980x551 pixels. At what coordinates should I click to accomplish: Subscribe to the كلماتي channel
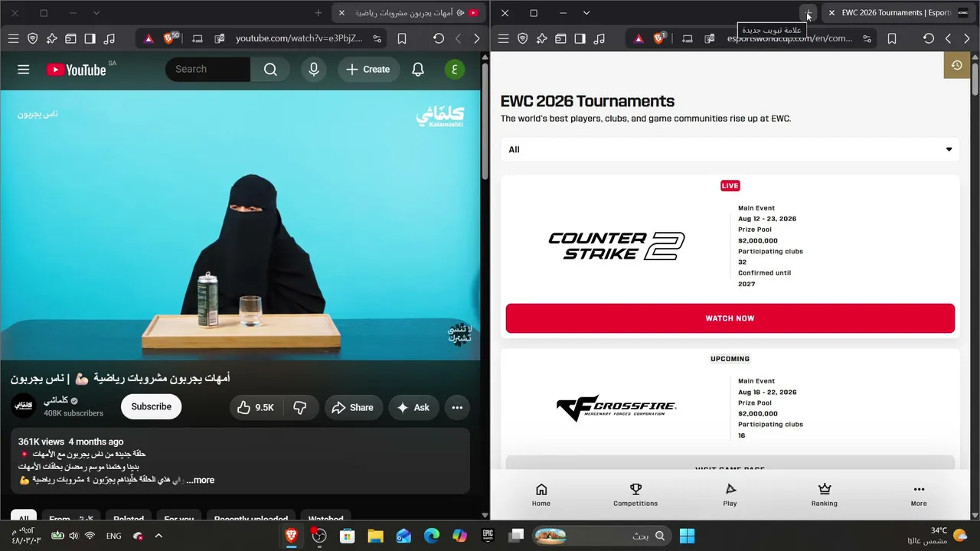[x=151, y=406]
